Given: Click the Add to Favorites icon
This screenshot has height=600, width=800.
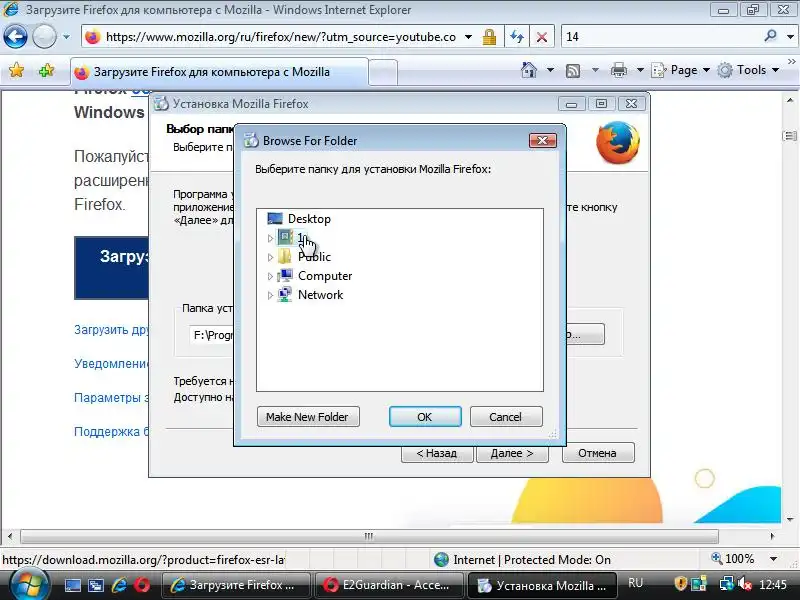Looking at the screenshot, I should pyautogui.click(x=46, y=70).
